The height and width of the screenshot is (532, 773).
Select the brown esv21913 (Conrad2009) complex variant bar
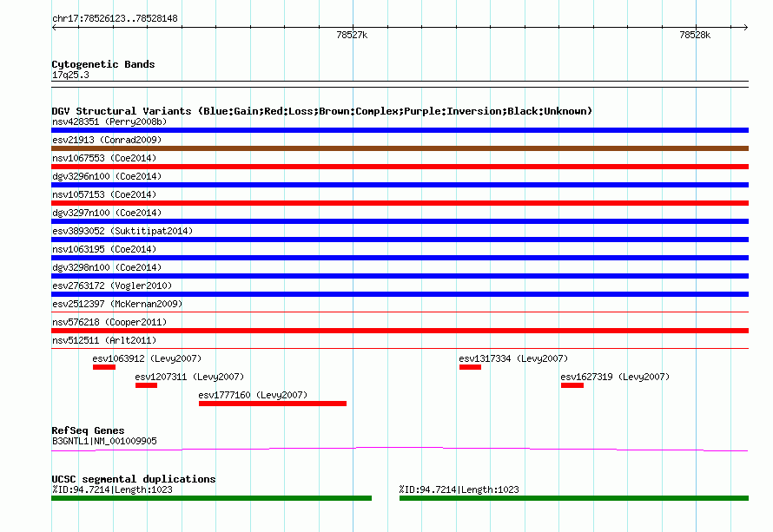point(400,148)
